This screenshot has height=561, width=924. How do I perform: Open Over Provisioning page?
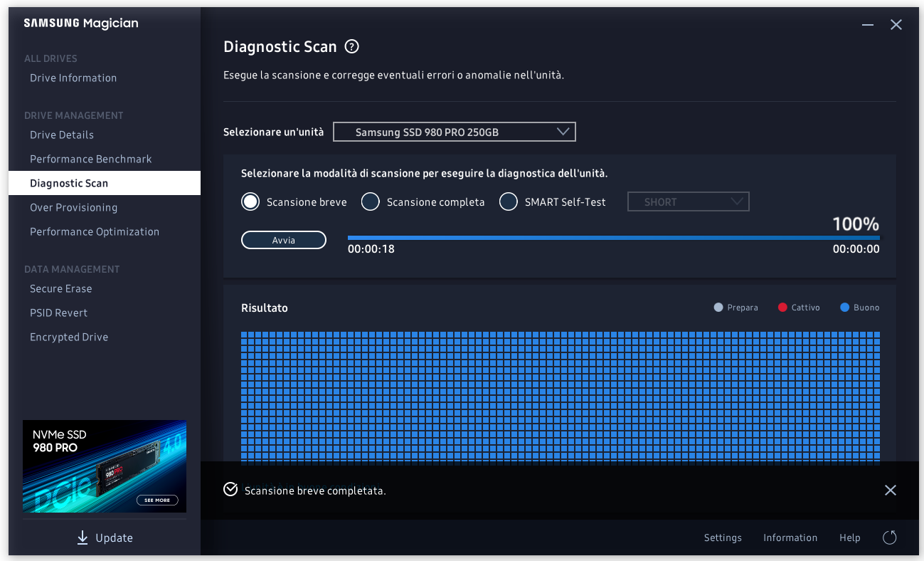[x=73, y=208]
